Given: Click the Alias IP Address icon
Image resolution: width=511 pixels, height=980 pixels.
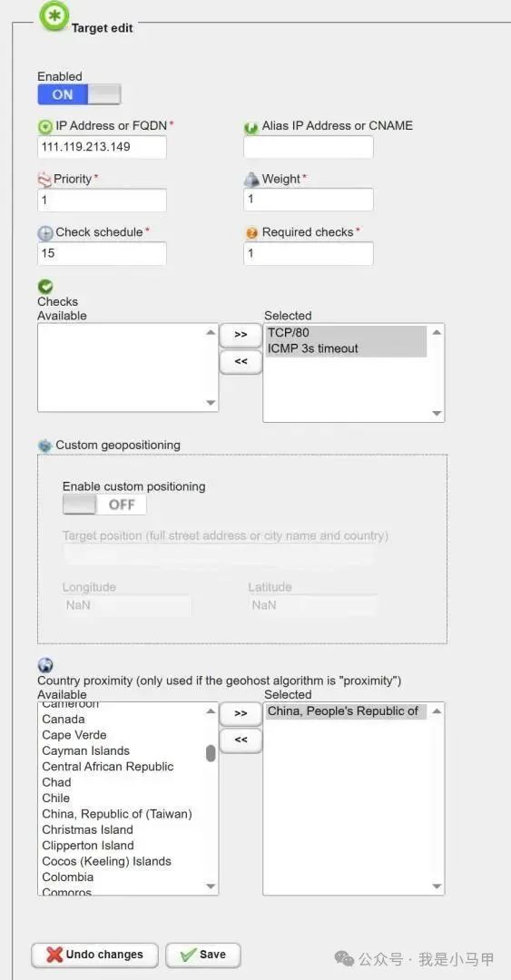Looking at the screenshot, I should 251,128.
